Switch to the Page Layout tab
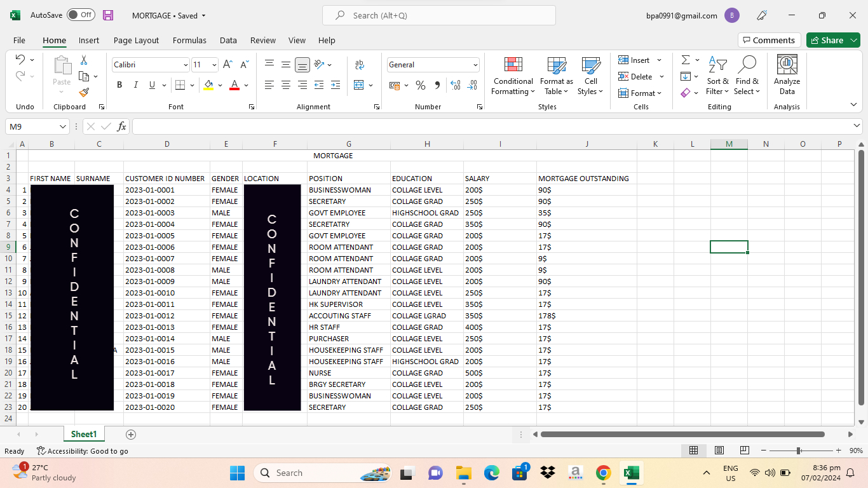This screenshot has width=868, height=488. pyautogui.click(x=136, y=40)
